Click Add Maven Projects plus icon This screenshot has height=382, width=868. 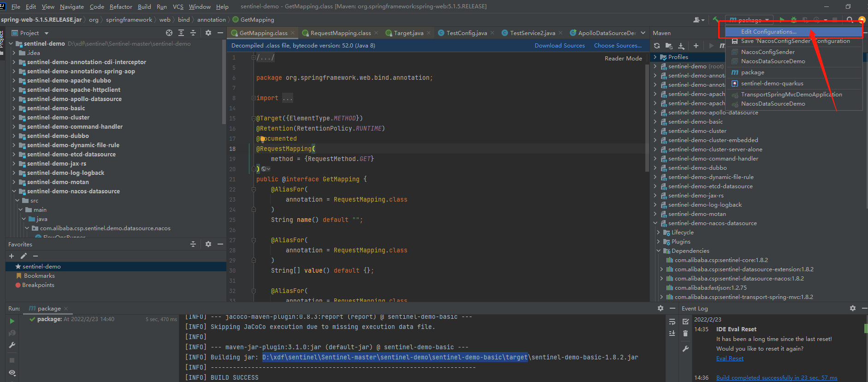[696, 46]
